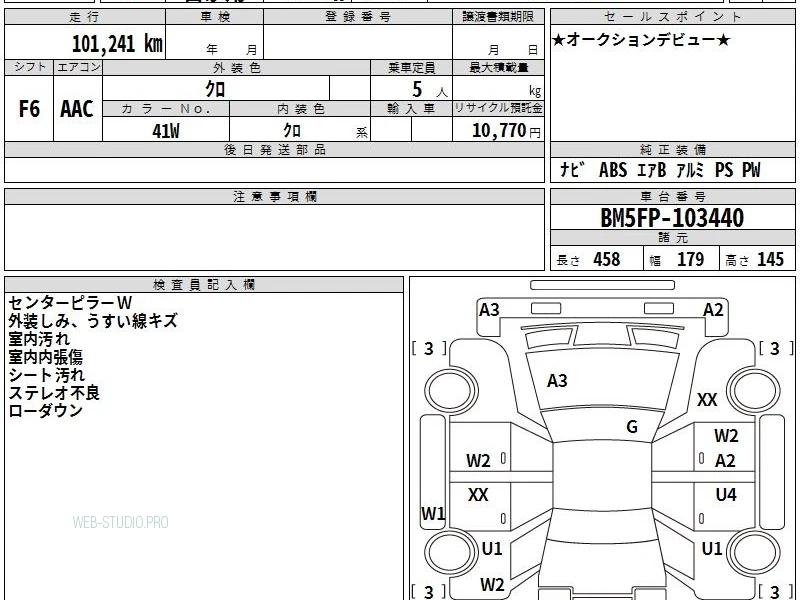Screen dimensions: 800x600
Task: Select the recycle deposit 10,770円
Action: click(506, 131)
